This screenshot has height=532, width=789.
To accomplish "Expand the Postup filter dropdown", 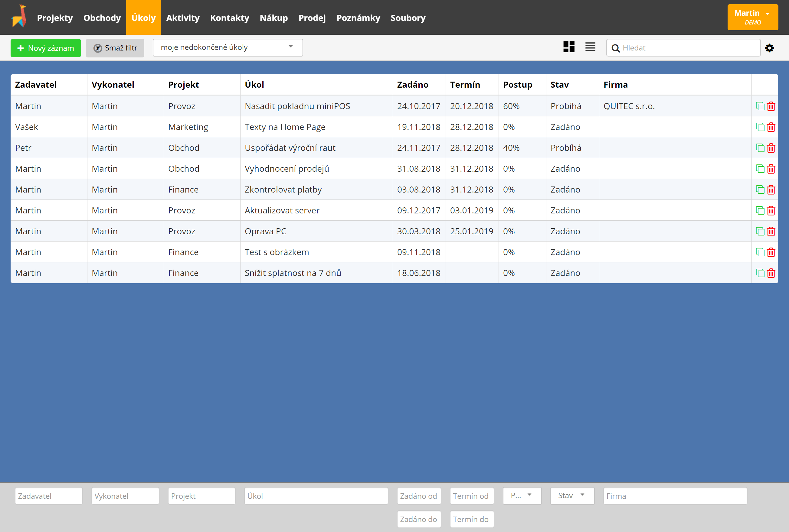I will point(522,496).
